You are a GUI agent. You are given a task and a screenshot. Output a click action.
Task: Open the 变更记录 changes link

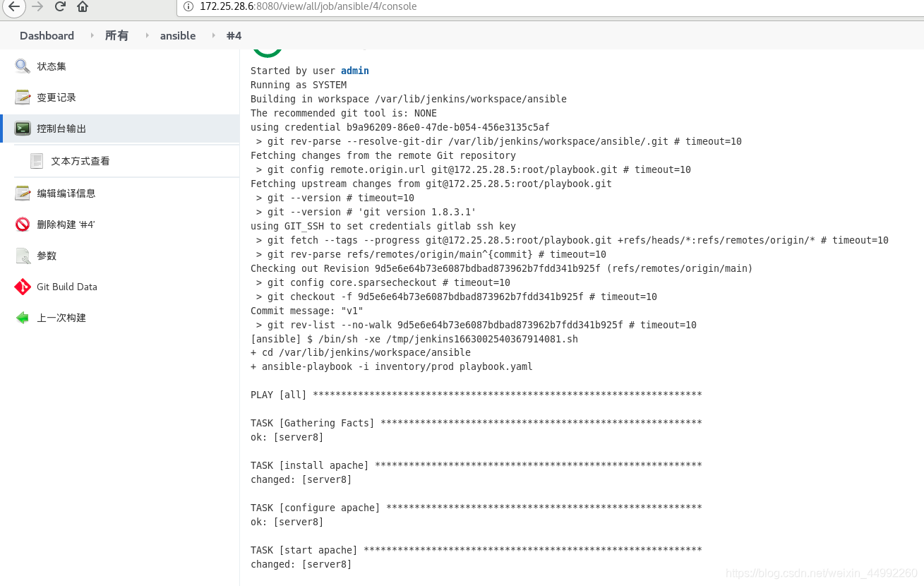tap(56, 97)
